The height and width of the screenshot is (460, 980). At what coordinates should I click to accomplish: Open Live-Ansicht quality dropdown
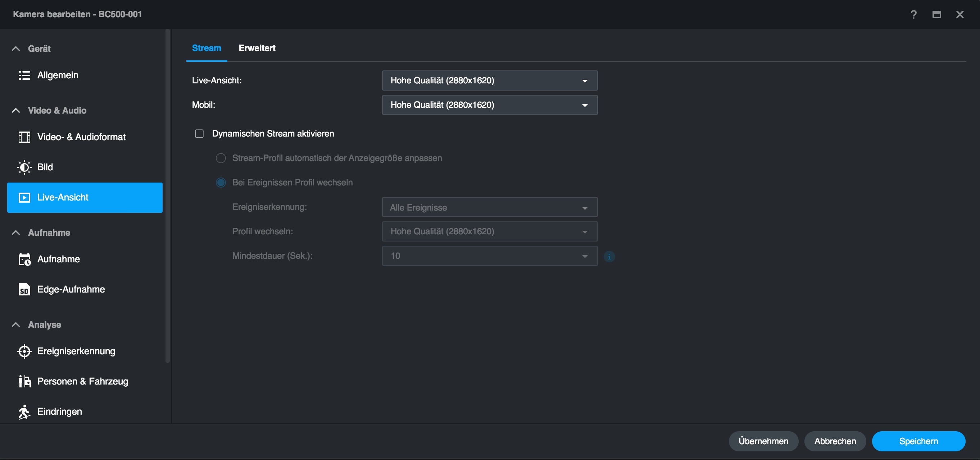[489, 80]
